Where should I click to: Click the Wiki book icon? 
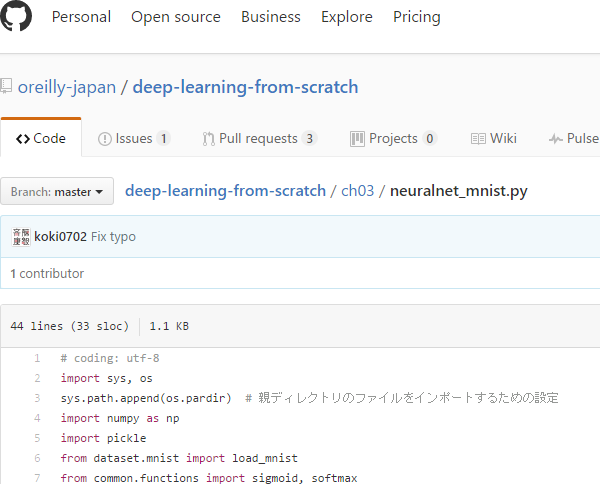coord(478,139)
